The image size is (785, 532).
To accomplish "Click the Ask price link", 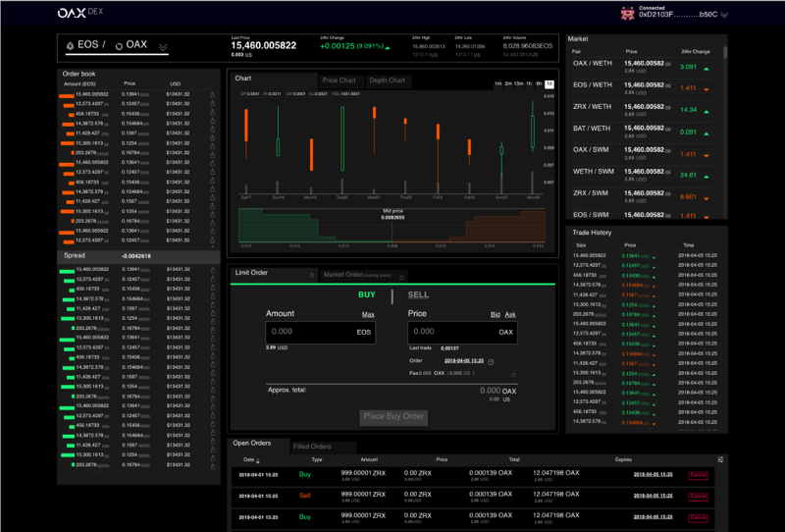I will (x=510, y=315).
